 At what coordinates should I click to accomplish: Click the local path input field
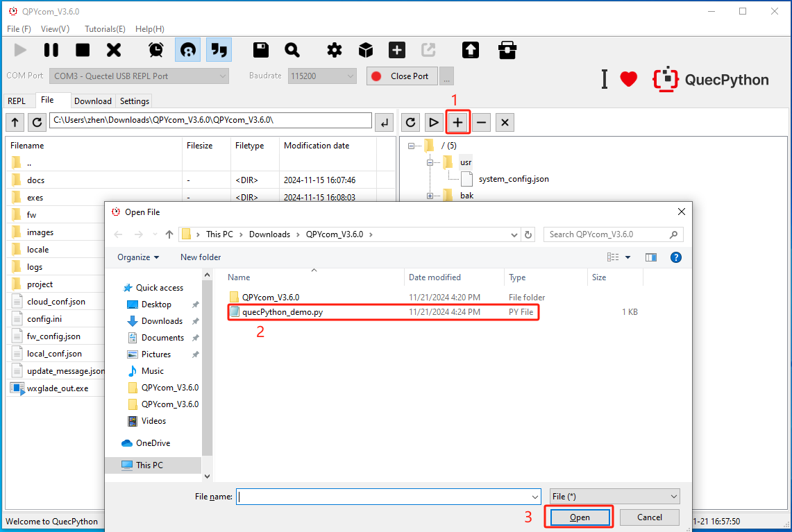(210, 121)
